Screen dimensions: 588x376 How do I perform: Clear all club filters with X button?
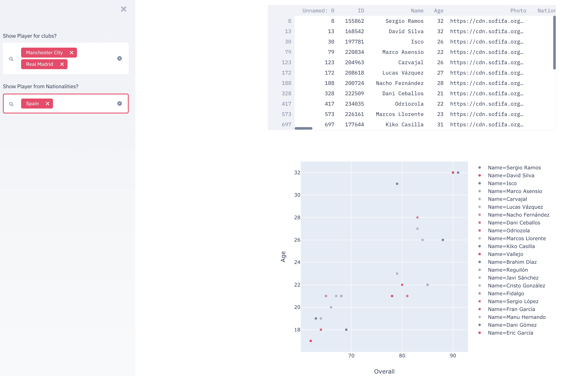pyautogui.click(x=120, y=58)
